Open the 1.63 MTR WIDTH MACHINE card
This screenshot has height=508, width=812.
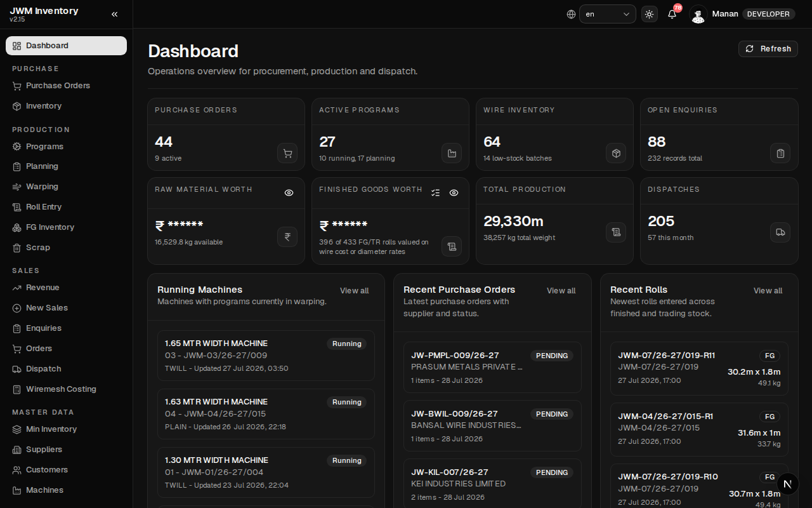coord(266,414)
